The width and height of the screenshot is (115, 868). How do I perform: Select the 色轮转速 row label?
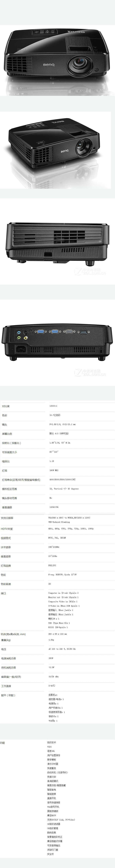click(6, 584)
